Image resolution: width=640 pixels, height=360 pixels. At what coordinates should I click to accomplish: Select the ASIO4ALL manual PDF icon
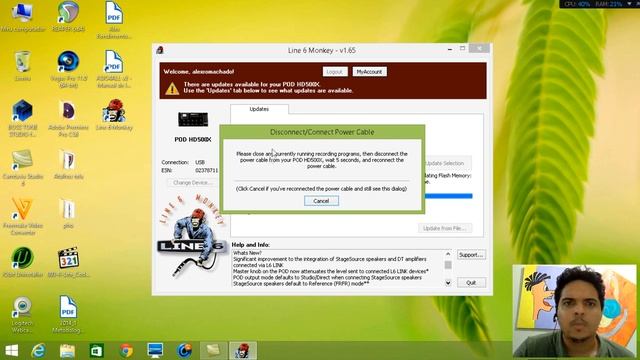point(113,69)
